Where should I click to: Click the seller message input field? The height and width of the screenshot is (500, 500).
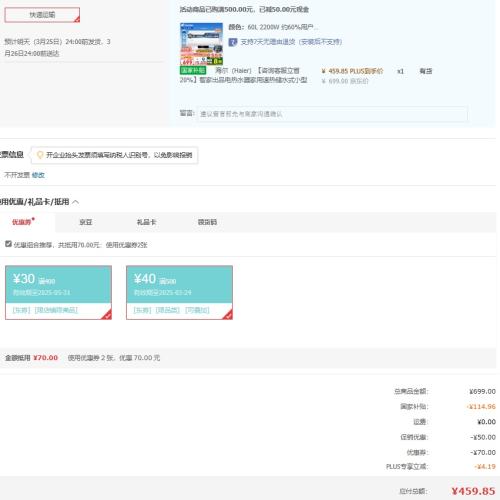(332, 114)
